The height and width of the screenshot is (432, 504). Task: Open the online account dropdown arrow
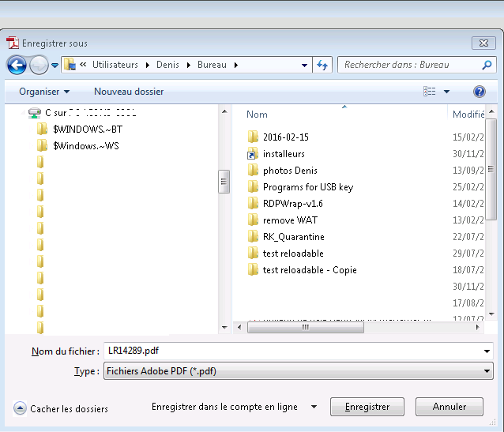coord(314,407)
